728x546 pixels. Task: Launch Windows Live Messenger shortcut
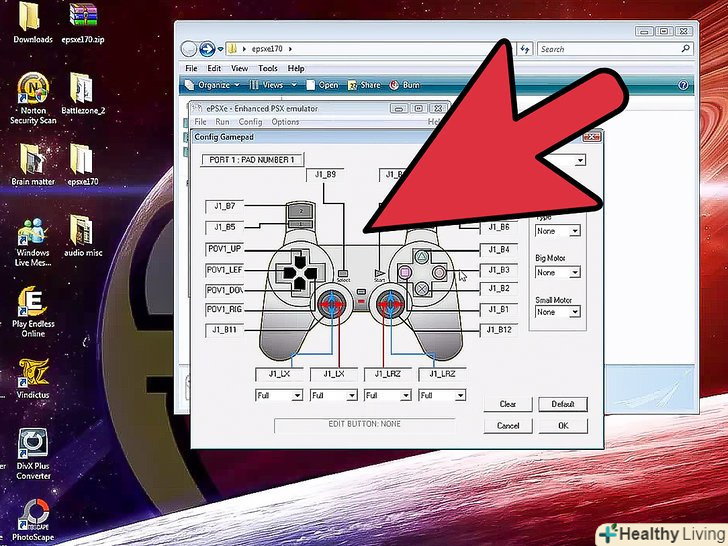click(x=32, y=231)
